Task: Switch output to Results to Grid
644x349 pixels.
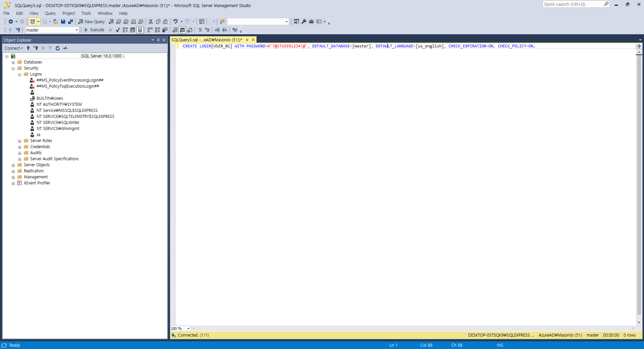Action: click(182, 30)
